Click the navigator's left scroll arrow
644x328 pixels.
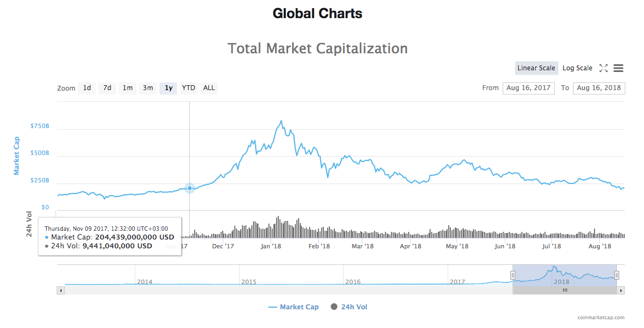[x=60, y=290]
